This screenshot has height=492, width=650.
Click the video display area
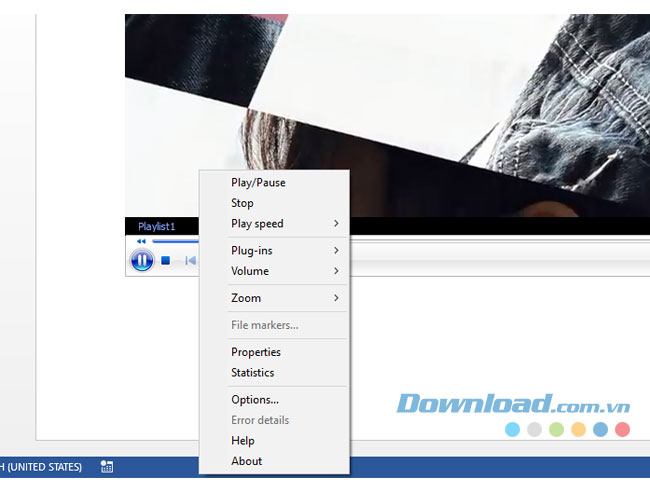point(420,100)
